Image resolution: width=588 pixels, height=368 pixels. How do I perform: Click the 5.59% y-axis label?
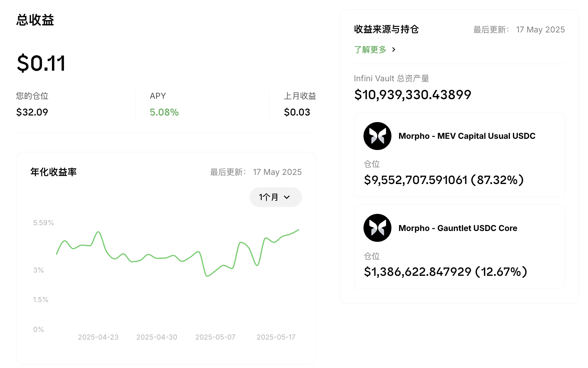click(x=43, y=223)
